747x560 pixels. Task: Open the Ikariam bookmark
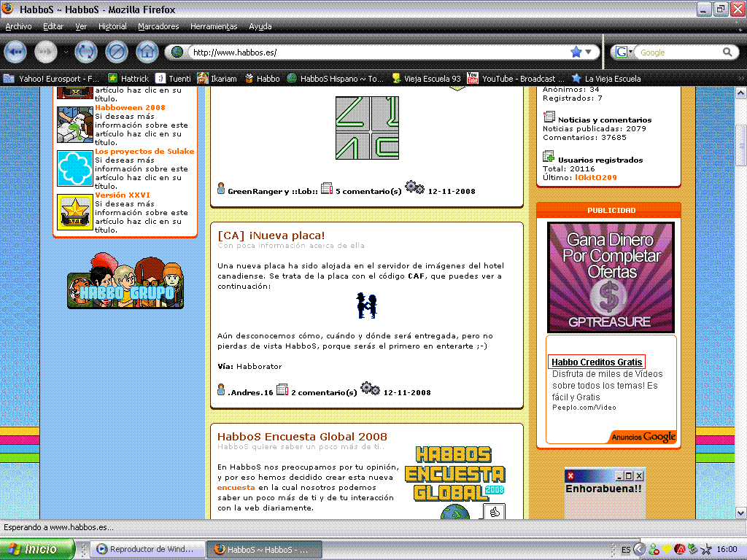click(x=217, y=79)
